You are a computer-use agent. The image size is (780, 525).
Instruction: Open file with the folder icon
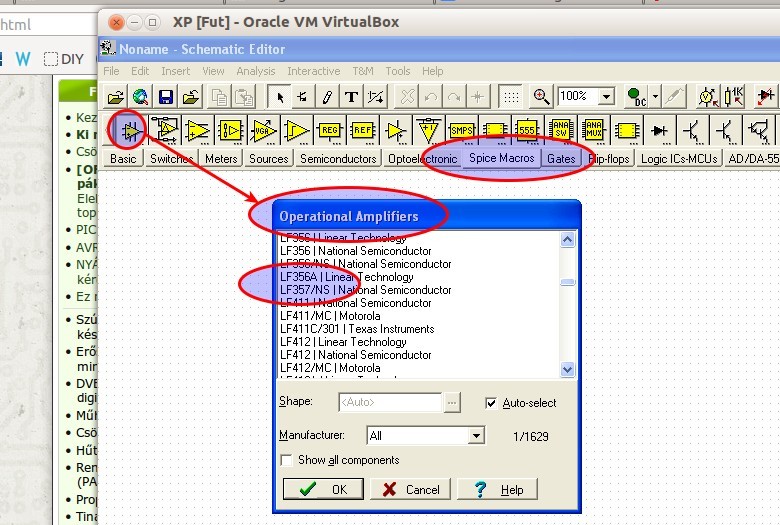115,97
